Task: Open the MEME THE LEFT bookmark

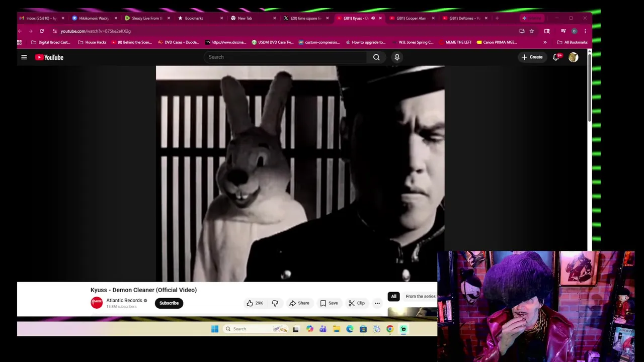Action: click(455, 42)
